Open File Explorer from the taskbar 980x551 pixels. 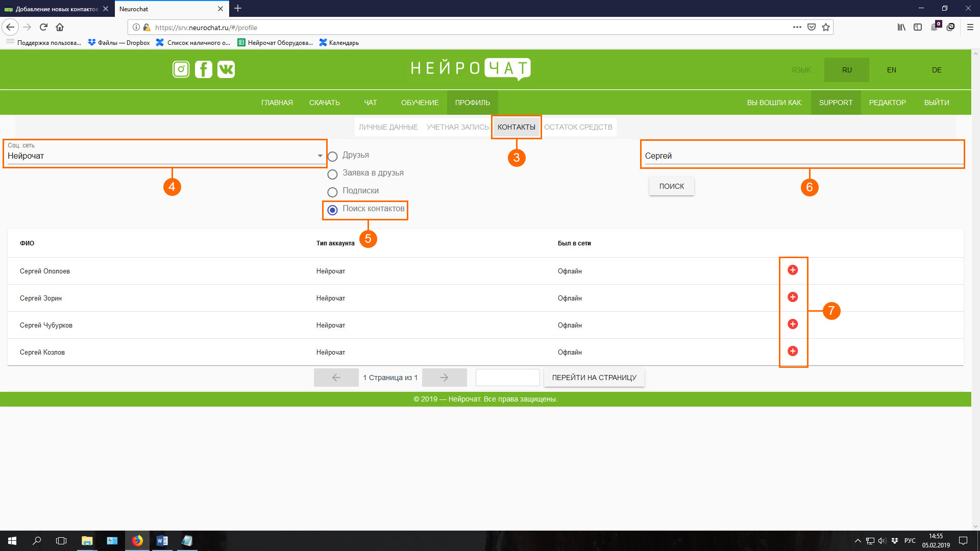coord(87,541)
